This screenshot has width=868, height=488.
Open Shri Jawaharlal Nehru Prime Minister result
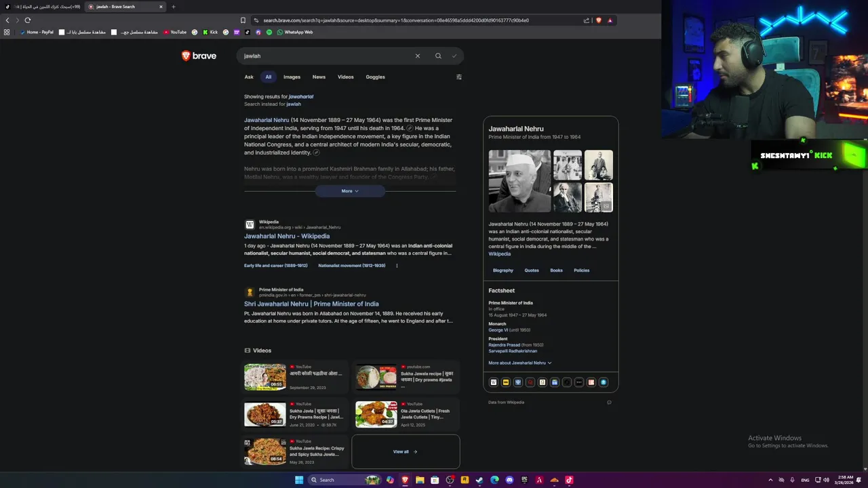tap(311, 304)
